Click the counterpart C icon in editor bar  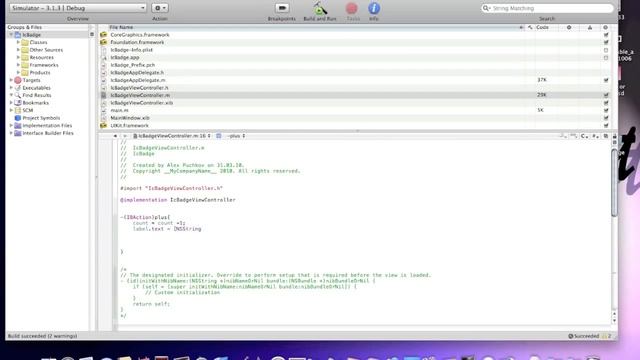(584, 136)
